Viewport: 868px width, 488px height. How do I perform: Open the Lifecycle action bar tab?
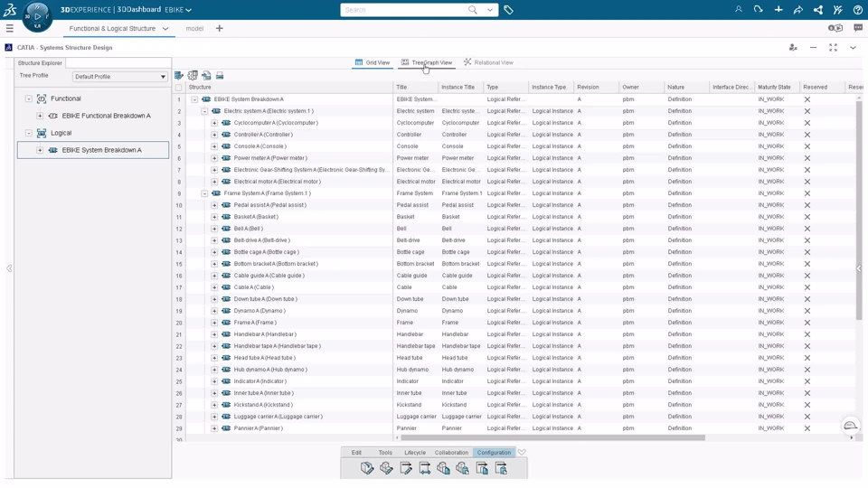pos(415,453)
